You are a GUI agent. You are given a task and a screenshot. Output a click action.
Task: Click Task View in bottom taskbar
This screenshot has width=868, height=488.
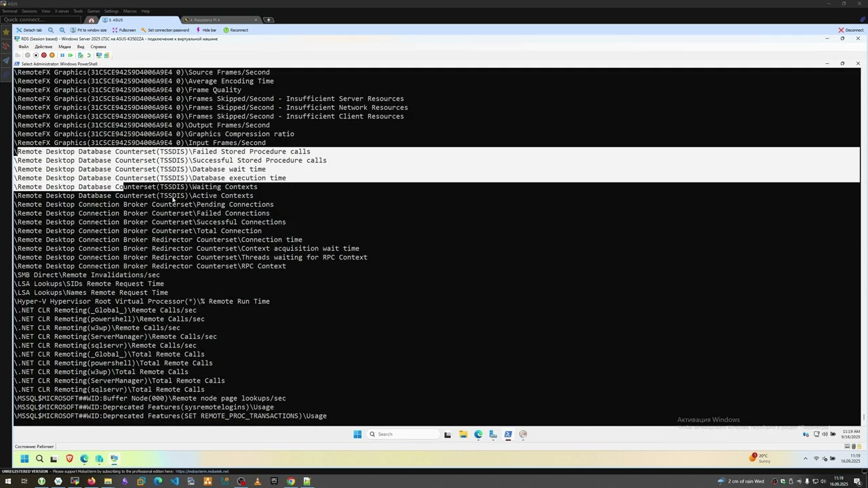coord(24,482)
